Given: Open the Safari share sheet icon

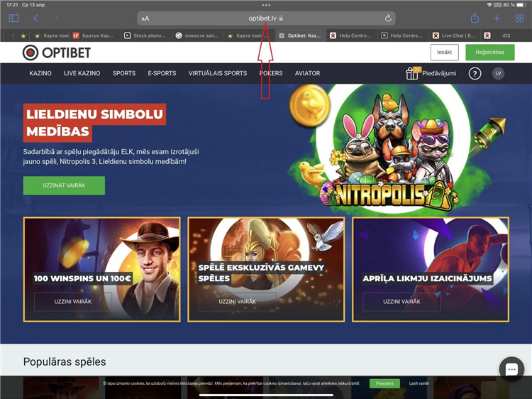Looking at the screenshot, I should 475,18.
